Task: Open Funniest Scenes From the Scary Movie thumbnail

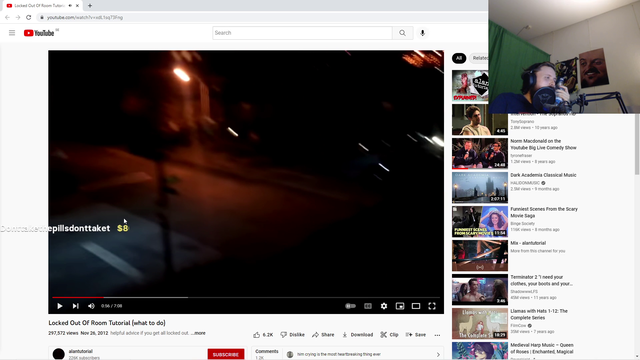Action: [480, 221]
